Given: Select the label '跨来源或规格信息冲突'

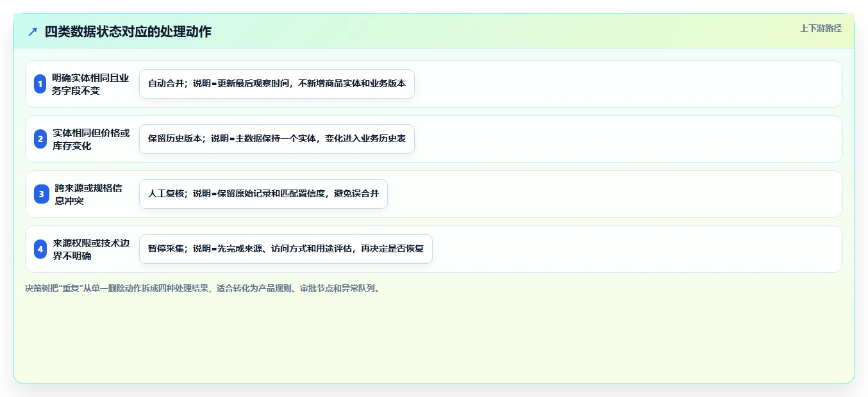Looking at the screenshot, I should point(88,194).
